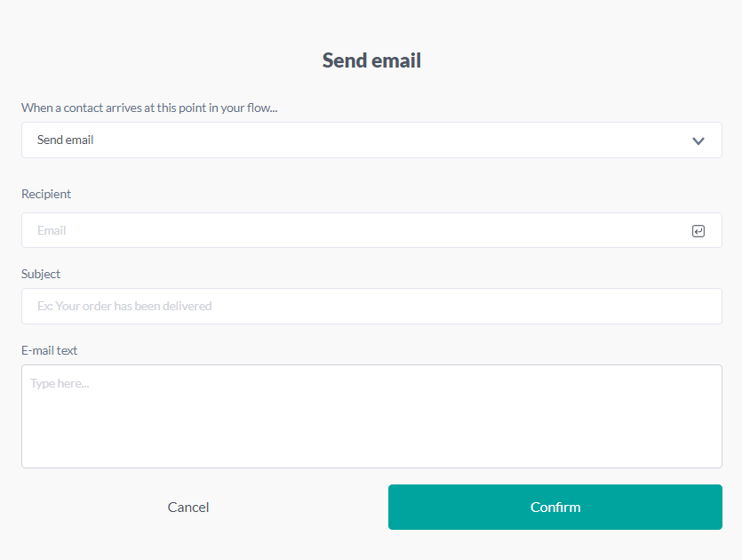Click the bottom-right corner of E-mail text box
The height and width of the screenshot is (560, 742).
tap(716, 462)
